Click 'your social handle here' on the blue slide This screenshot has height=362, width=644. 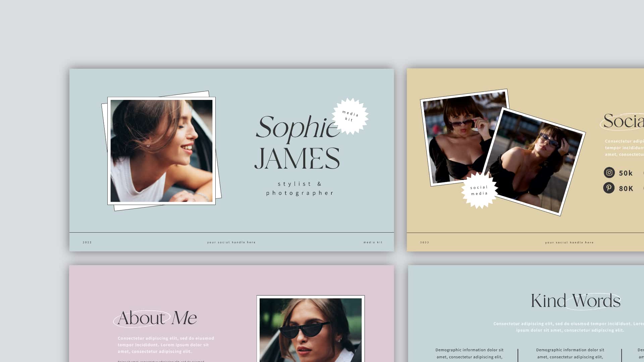pyautogui.click(x=231, y=242)
